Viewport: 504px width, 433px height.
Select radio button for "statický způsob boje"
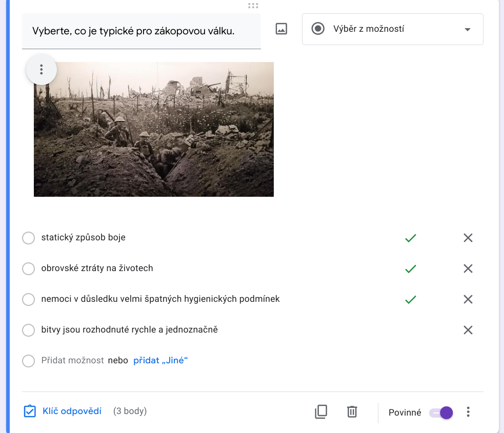[x=29, y=238]
